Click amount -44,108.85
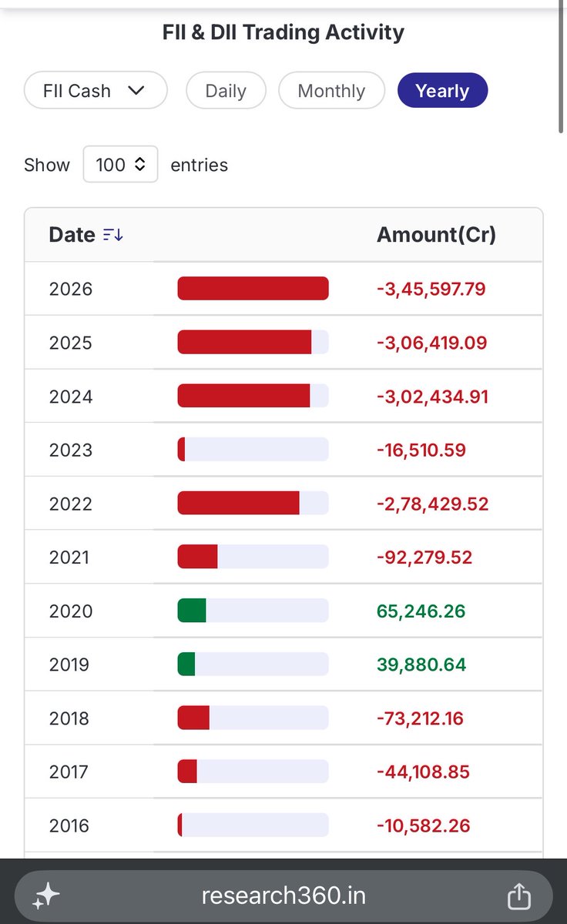 click(423, 772)
